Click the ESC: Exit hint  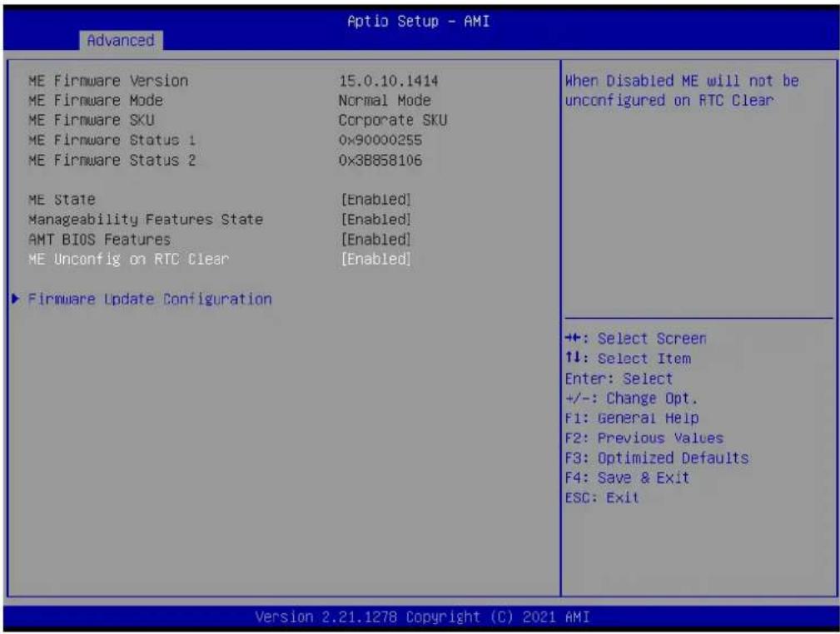coord(602,498)
